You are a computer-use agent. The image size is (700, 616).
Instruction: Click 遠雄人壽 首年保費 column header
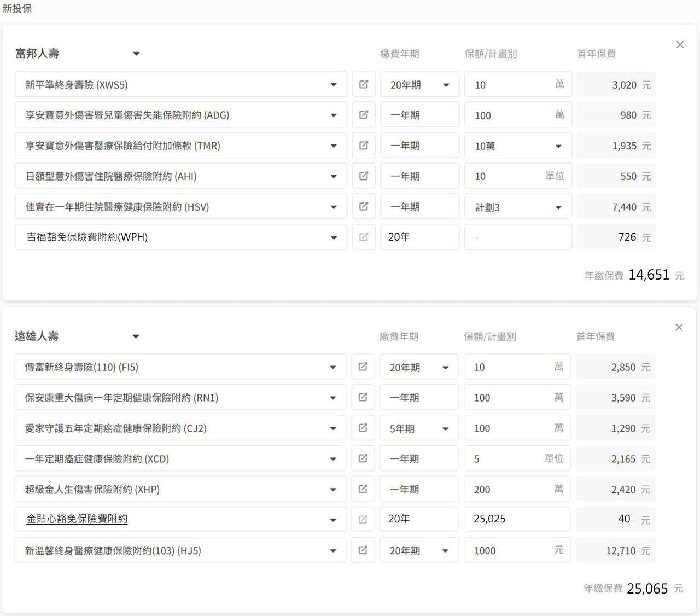pyautogui.click(x=596, y=336)
